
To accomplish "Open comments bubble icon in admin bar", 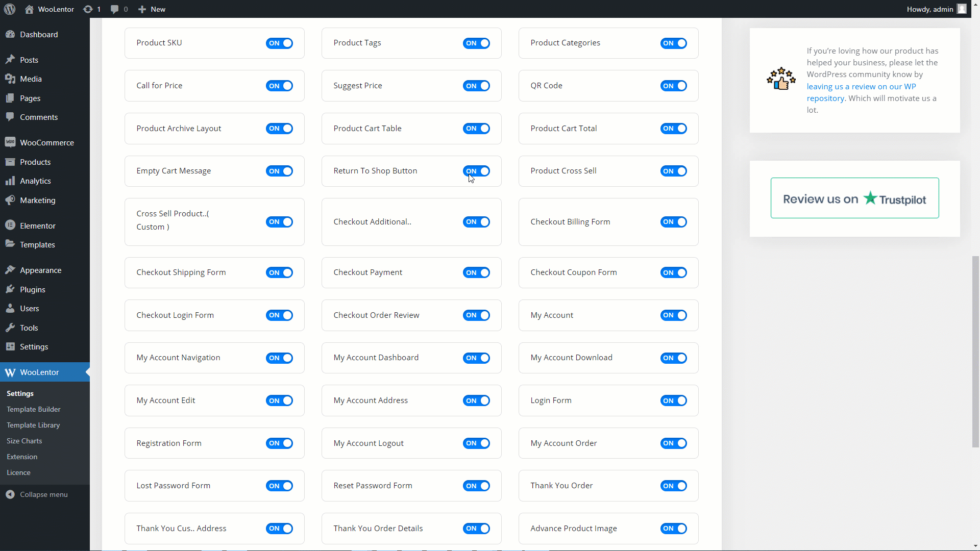I will coord(115,9).
